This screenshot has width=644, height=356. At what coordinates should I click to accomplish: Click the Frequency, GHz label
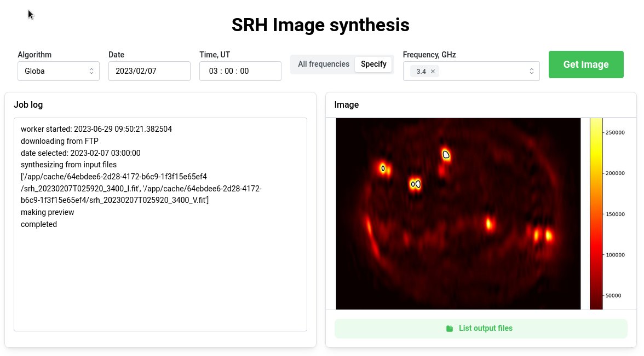(x=429, y=55)
